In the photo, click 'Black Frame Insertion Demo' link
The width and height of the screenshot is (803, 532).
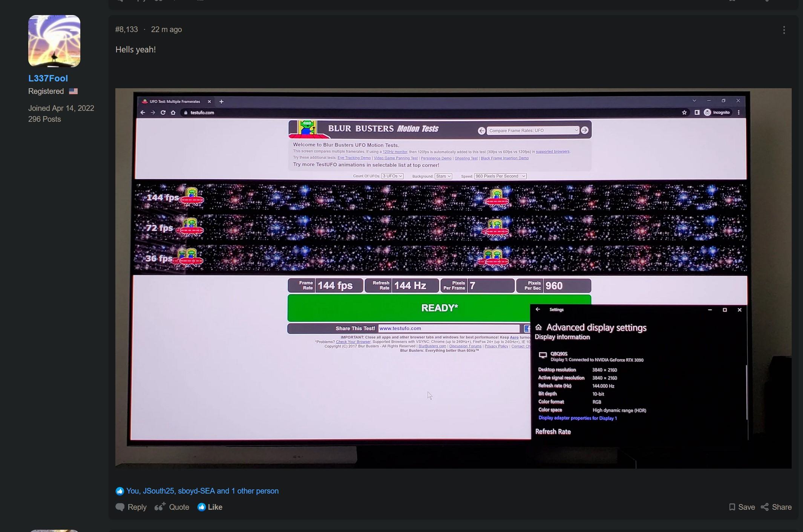504,158
